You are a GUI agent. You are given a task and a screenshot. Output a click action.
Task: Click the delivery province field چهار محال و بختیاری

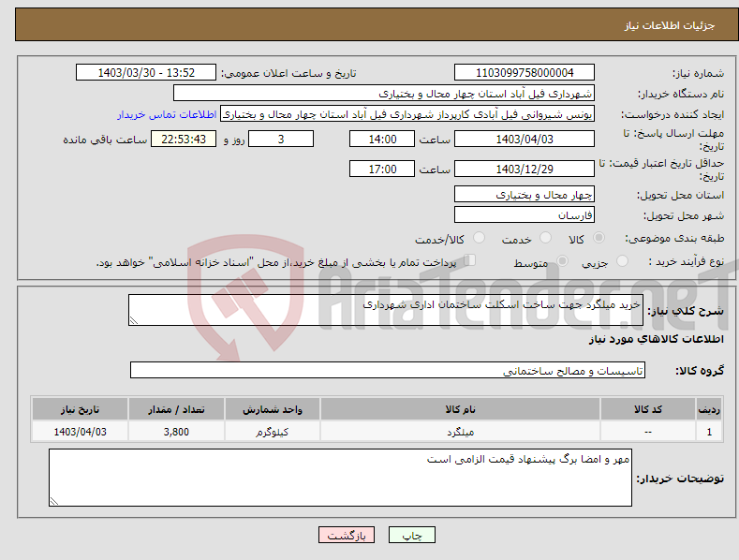pyautogui.click(x=525, y=194)
